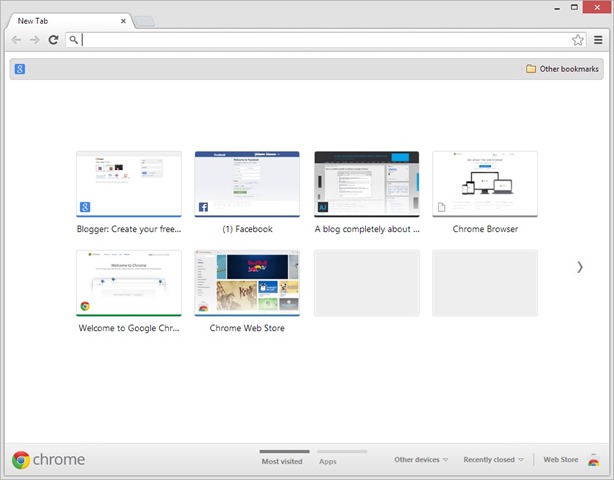The height and width of the screenshot is (480, 614).
Task: Open the Facebook thumbnail tile
Action: 247,184
